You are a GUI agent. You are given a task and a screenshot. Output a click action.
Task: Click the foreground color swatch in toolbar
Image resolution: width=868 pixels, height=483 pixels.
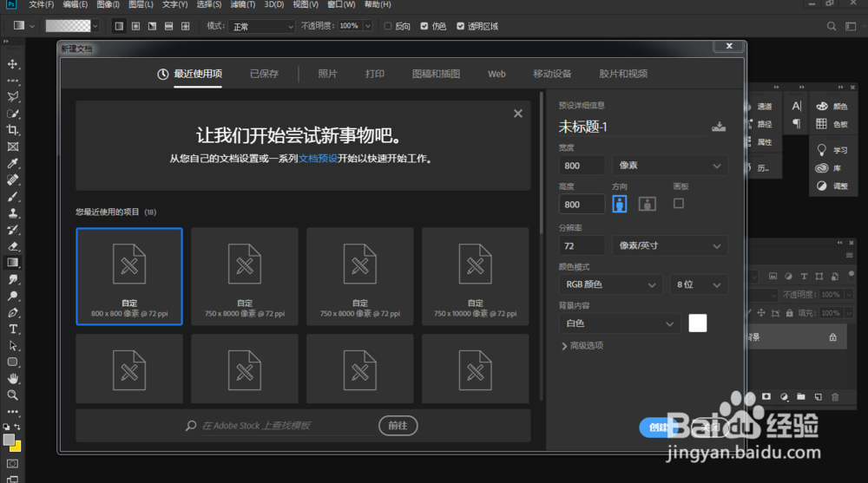point(9,440)
